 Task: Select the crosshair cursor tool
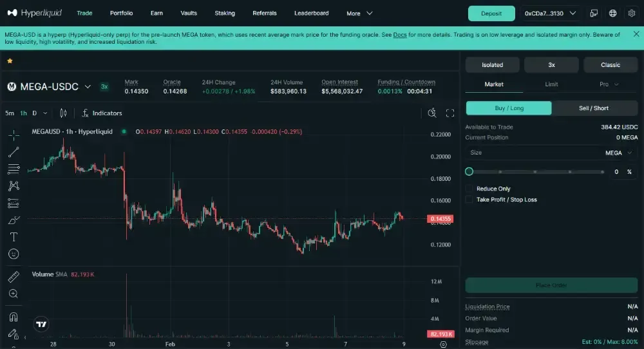(14, 135)
